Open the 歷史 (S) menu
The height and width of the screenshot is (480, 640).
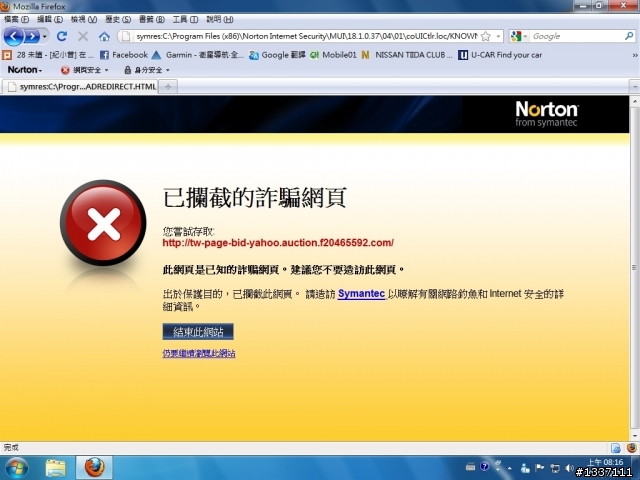pyautogui.click(x=118, y=19)
